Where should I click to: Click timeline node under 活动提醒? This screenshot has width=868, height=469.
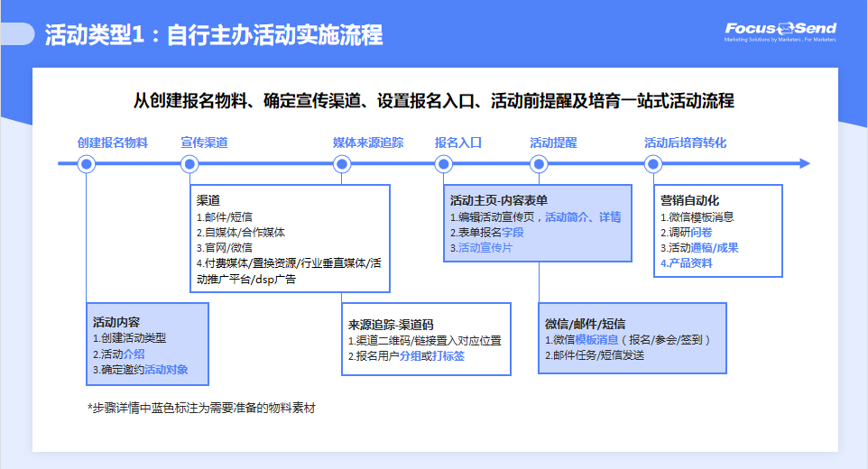[x=539, y=164]
